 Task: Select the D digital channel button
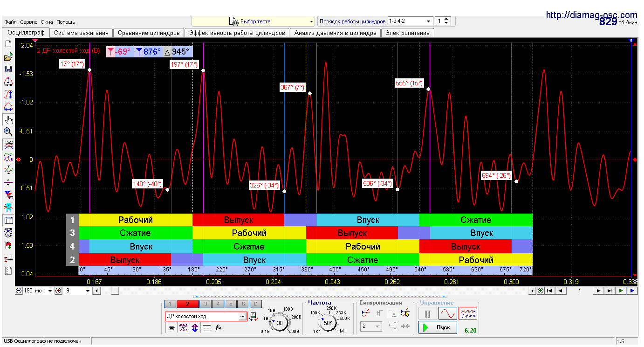[x=255, y=304]
